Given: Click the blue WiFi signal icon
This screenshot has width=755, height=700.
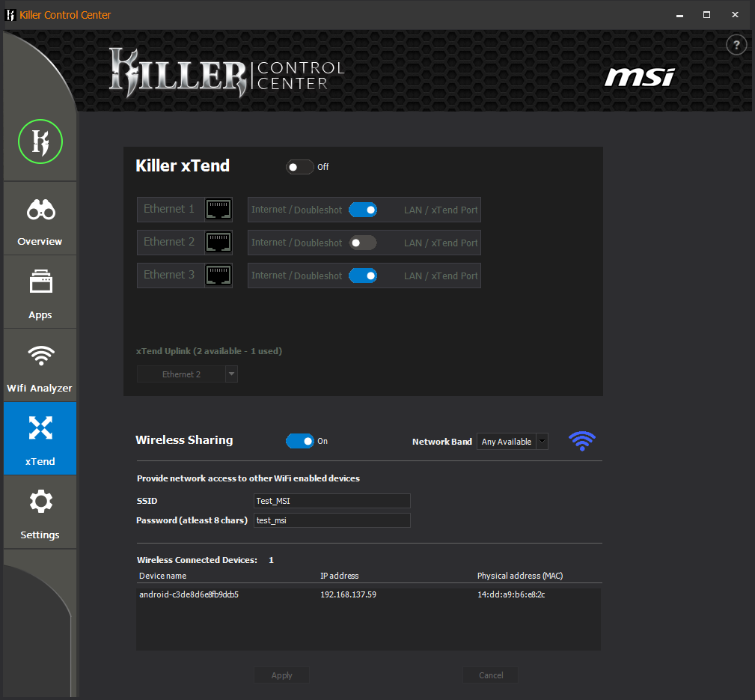Looking at the screenshot, I should [582, 441].
